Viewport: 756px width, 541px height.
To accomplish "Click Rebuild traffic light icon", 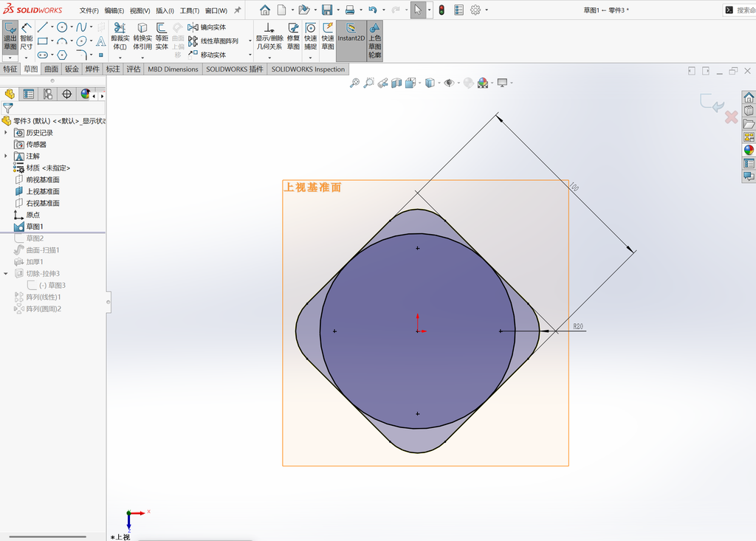I will pyautogui.click(x=441, y=10).
